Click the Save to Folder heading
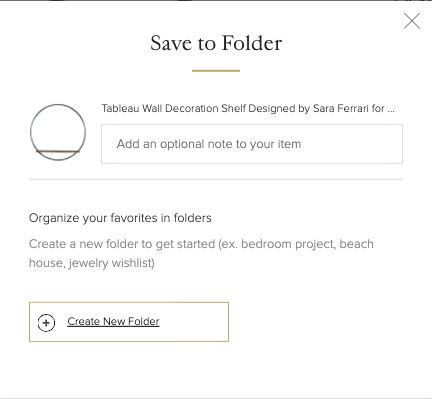Viewport: 432px width, 399px height. pyautogui.click(x=216, y=43)
